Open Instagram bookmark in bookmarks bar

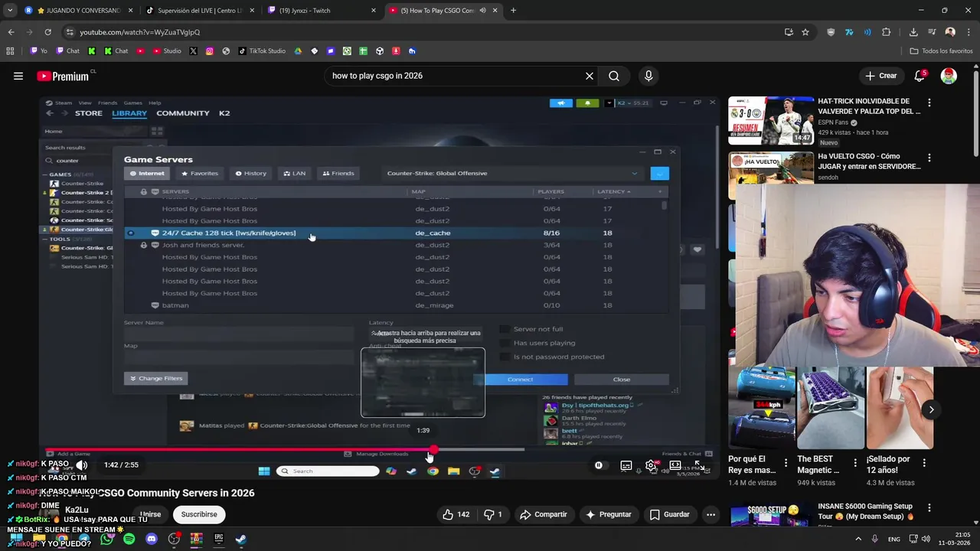[210, 51]
